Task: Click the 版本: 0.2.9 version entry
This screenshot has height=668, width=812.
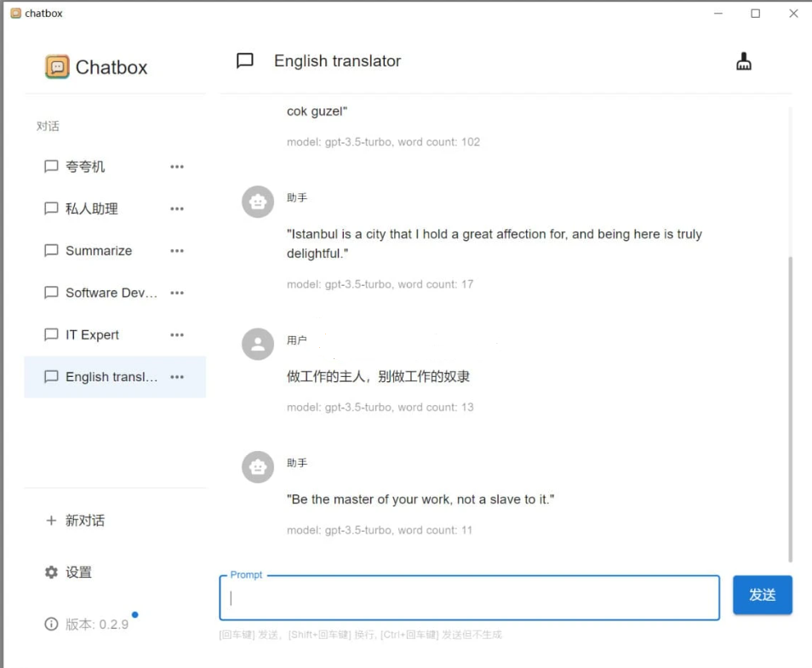Action: tap(115, 624)
